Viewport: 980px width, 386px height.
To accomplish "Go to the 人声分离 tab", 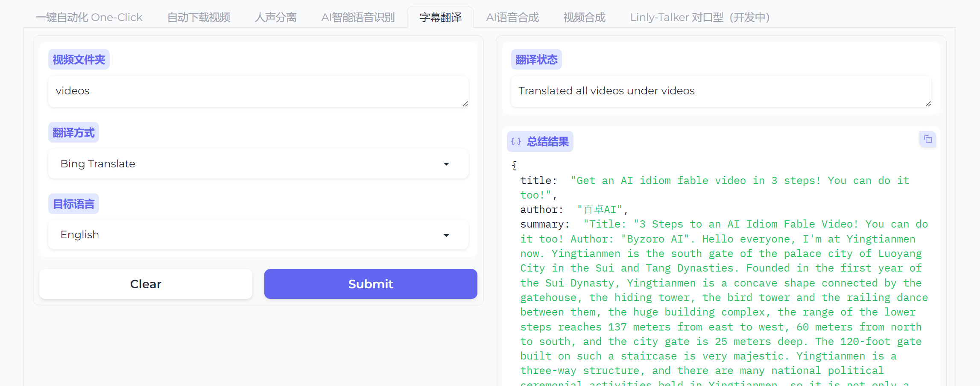I will (275, 18).
